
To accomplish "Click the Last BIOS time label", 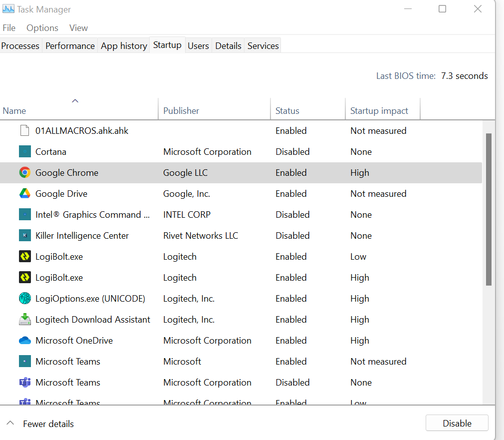I will pyautogui.click(x=406, y=75).
